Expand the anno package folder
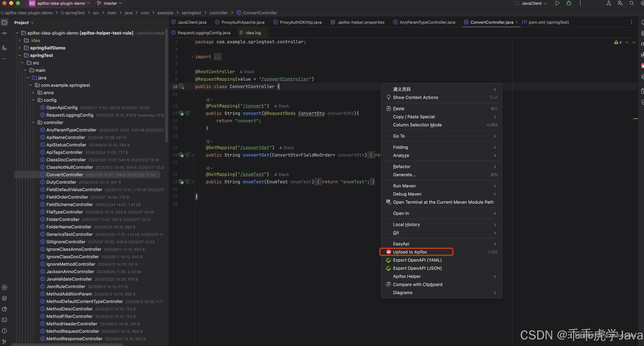The width and height of the screenshot is (644, 346). [x=33, y=93]
